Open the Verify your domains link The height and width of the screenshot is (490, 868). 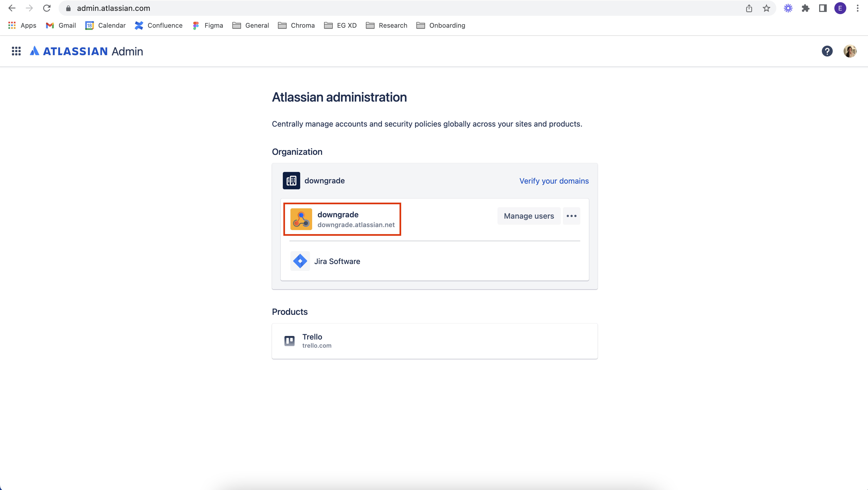click(x=554, y=181)
